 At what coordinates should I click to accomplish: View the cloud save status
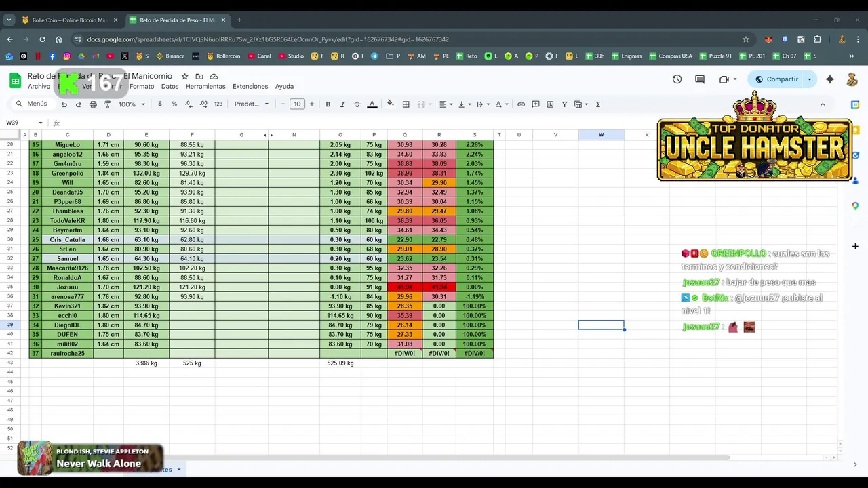(214, 77)
